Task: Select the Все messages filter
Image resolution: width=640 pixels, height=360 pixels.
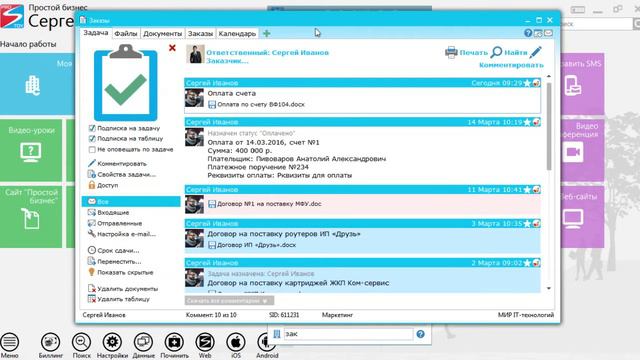Action: point(131,202)
